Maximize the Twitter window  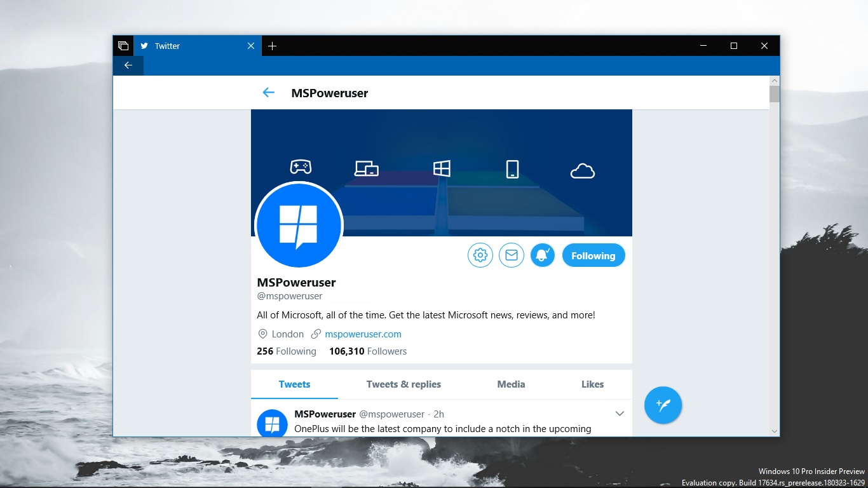pyautogui.click(x=734, y=46)
